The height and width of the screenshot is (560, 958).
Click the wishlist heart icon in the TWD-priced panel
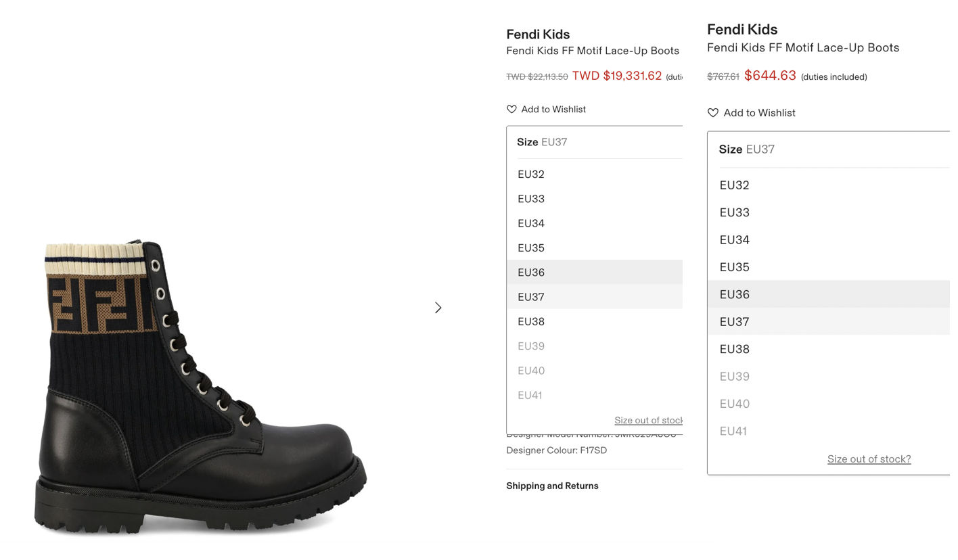tap(512, 110)
